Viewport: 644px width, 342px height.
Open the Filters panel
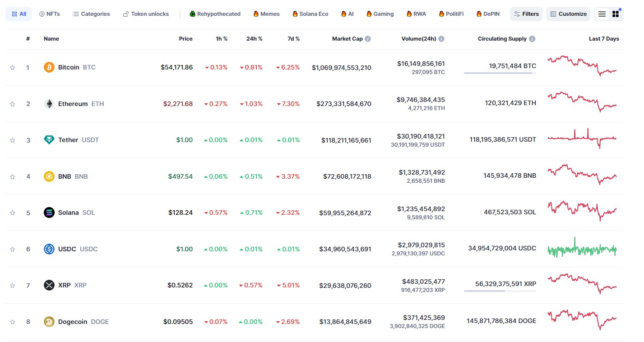point(526,14)
